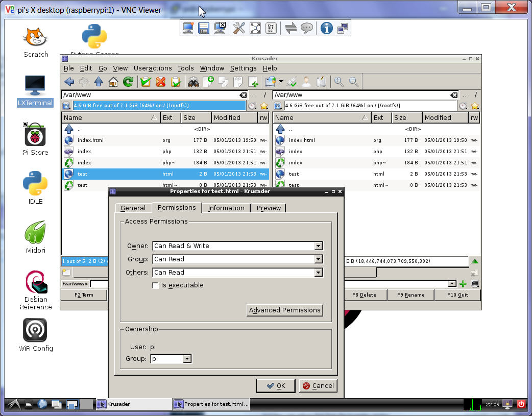
Task: Switch to the Information tab
Action: [226, 208]
